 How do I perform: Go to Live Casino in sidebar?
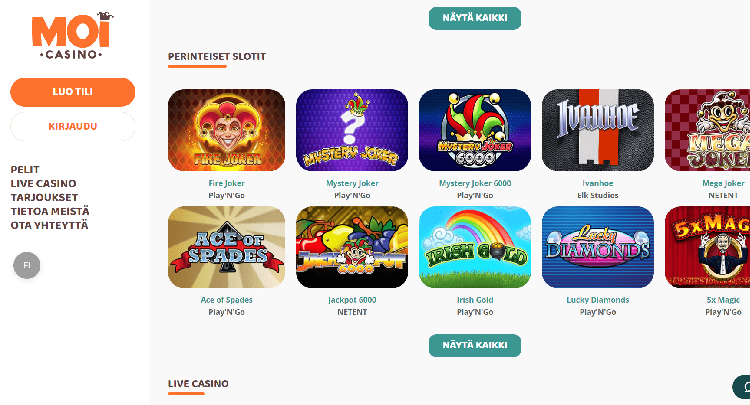click(x=44, y=183)
